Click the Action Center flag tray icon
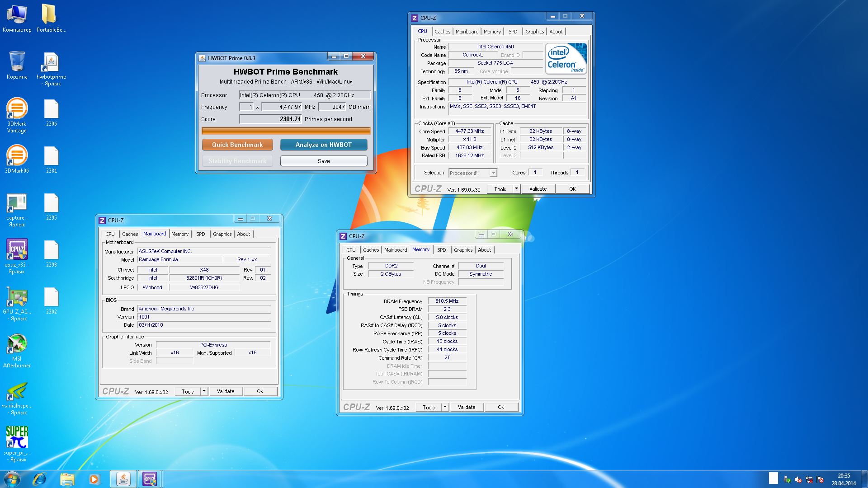The width and height of the screenshot is (868, 488). (820, 480)
